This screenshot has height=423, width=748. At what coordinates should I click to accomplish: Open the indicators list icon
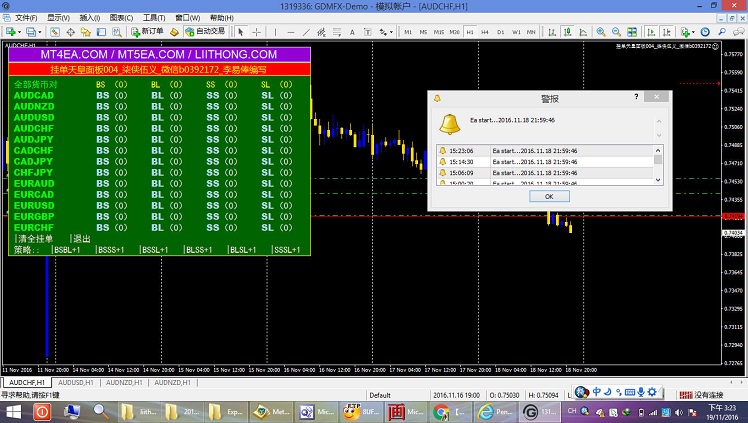(685, 31)
